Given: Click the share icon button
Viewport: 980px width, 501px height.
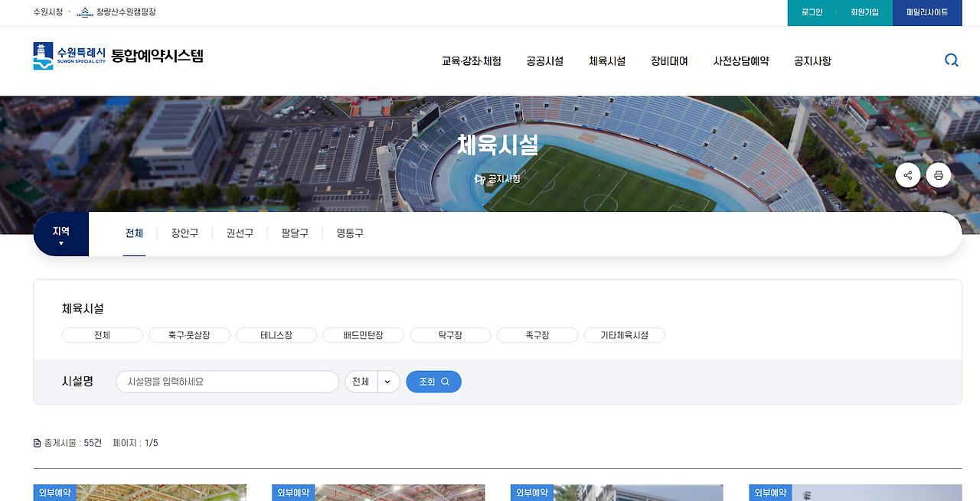Looking at the screenshot, I should (x=908, y=175).
